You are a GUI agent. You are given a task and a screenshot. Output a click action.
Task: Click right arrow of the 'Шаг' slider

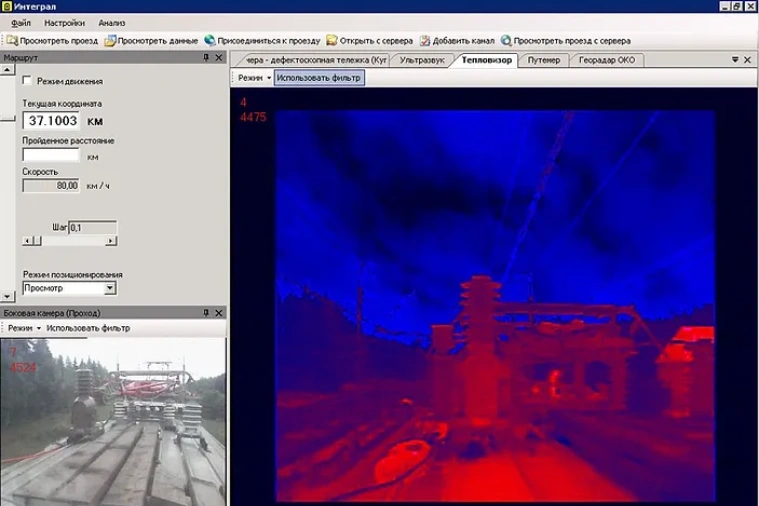click(113, 240)
